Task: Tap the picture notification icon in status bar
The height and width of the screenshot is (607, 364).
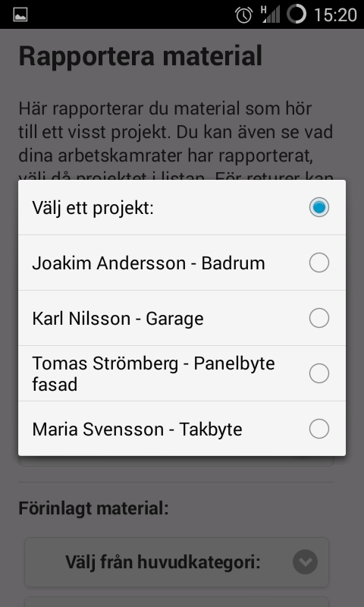Action: (20, 14)
